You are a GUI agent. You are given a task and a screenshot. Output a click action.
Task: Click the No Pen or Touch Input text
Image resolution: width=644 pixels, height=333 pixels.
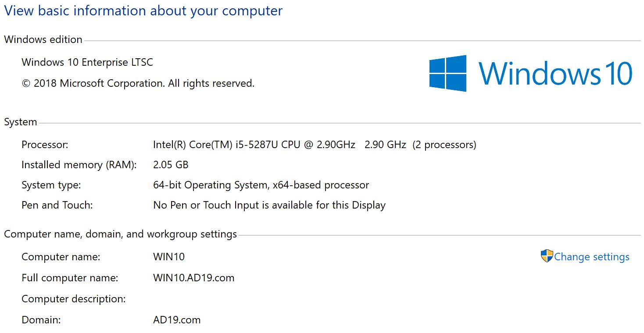(x=269, y=205)
